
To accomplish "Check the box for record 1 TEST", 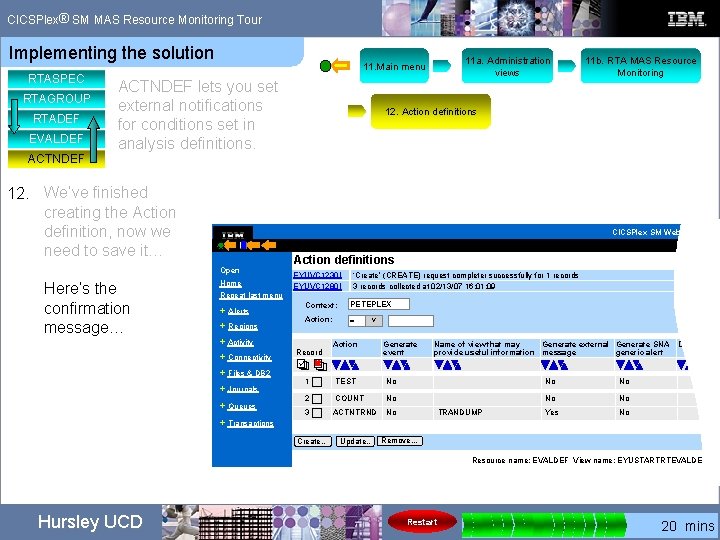I will (317, 382).
